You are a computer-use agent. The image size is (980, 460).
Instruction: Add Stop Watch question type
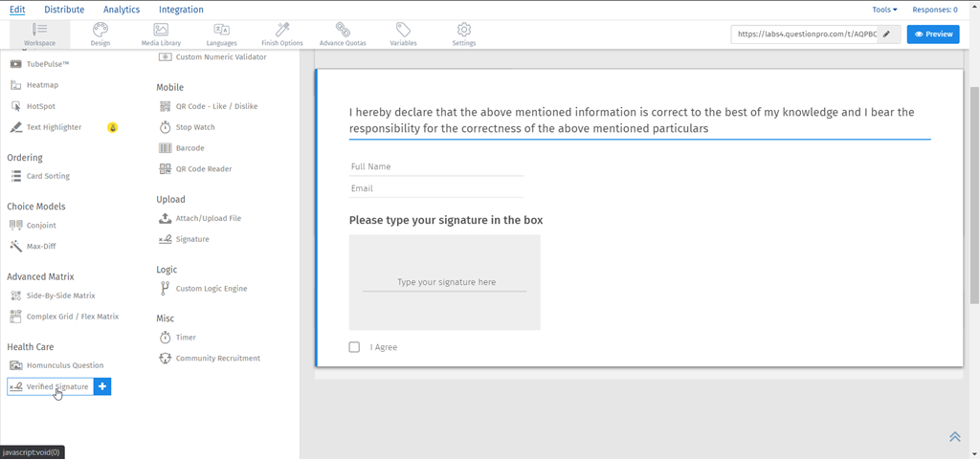click(187, 127)
